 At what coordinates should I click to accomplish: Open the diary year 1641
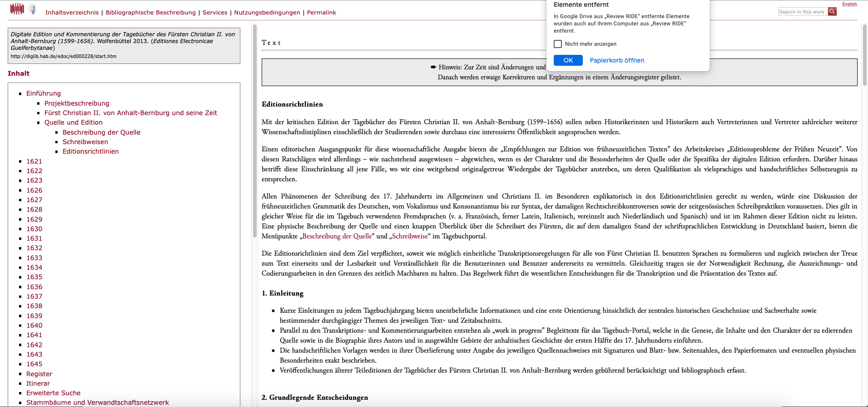[x=34, y=335]
